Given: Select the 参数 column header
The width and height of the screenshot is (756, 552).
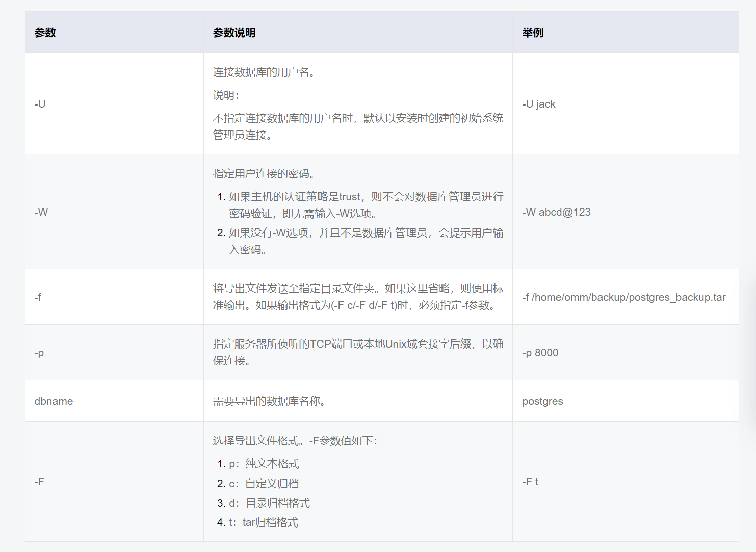Looking at the screenshot, I should (45, 32).
